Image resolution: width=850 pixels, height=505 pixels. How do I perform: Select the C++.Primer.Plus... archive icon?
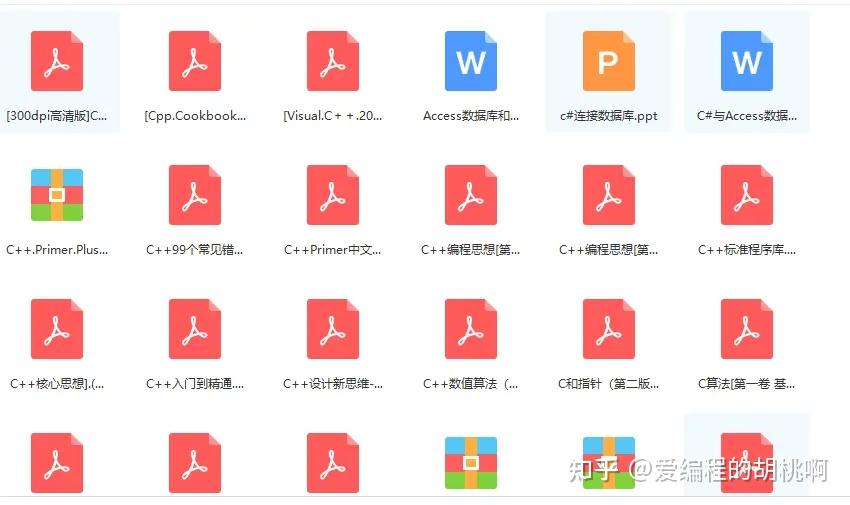click(x=57, y=195)
